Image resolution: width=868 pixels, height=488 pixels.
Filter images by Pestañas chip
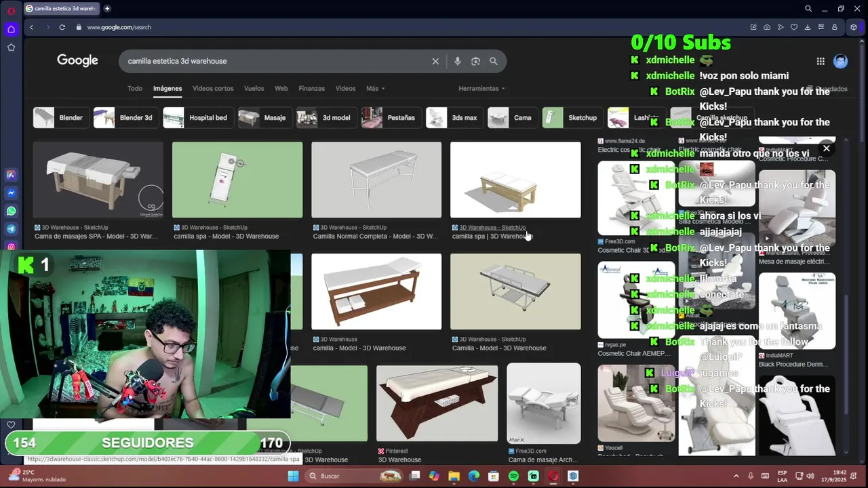(391, 117)
